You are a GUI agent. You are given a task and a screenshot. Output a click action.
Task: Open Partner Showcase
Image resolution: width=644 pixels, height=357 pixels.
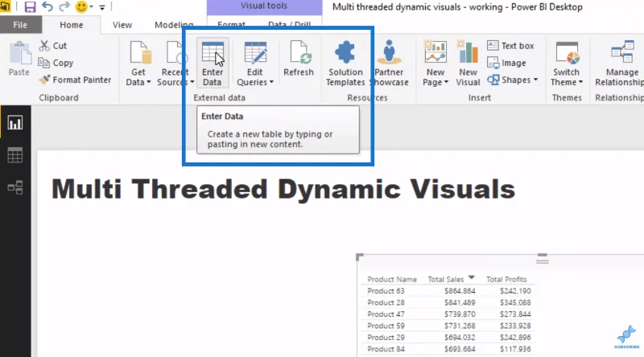point(389,64)
